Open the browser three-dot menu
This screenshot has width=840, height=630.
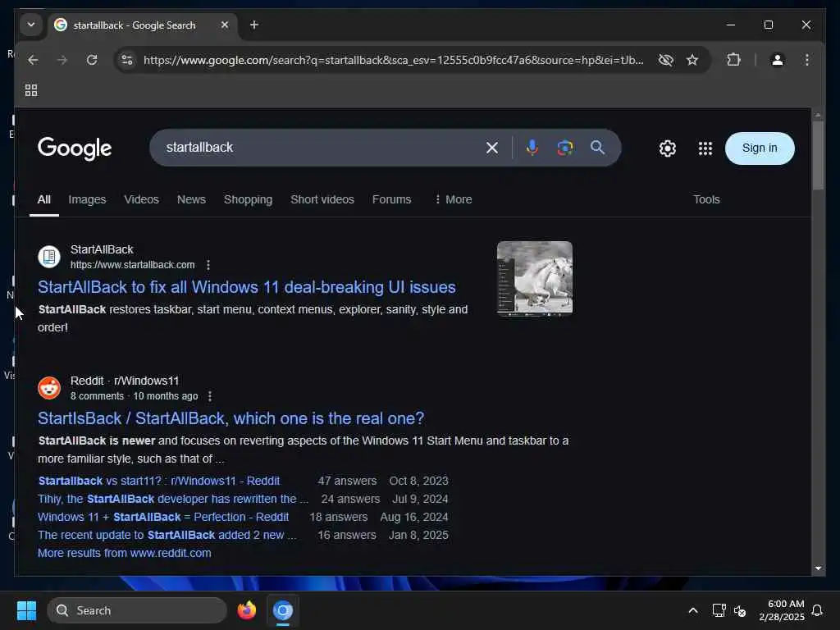pyautogui.click(x=807, y=60)
